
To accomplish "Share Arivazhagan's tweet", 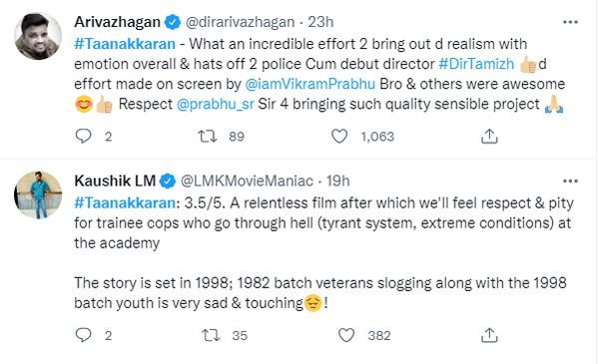I will [489, 136].
